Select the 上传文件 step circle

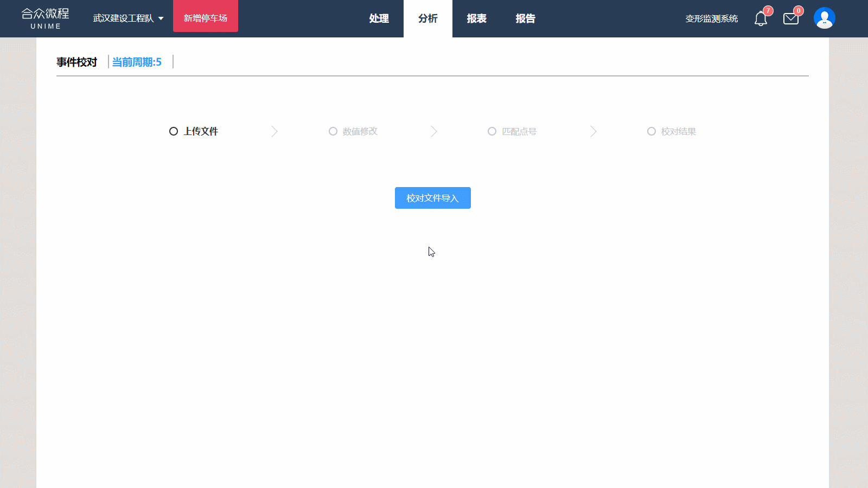pos(174,132)
